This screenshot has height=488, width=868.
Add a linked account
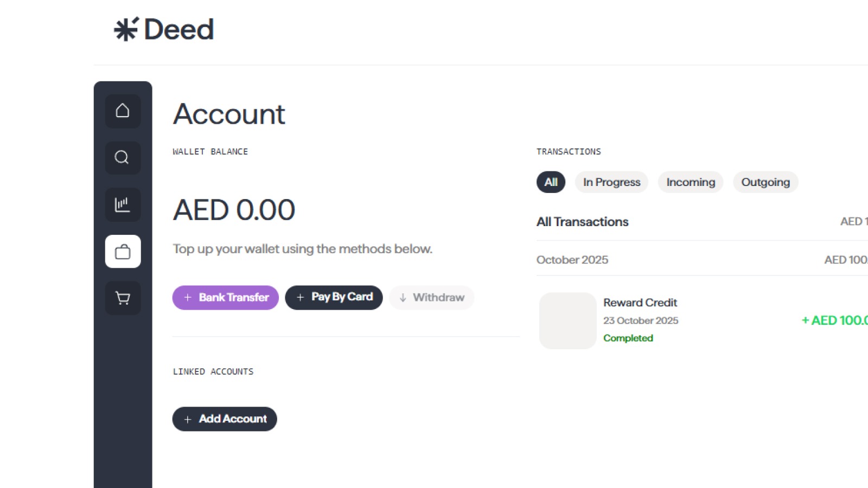tap(225, 419)
